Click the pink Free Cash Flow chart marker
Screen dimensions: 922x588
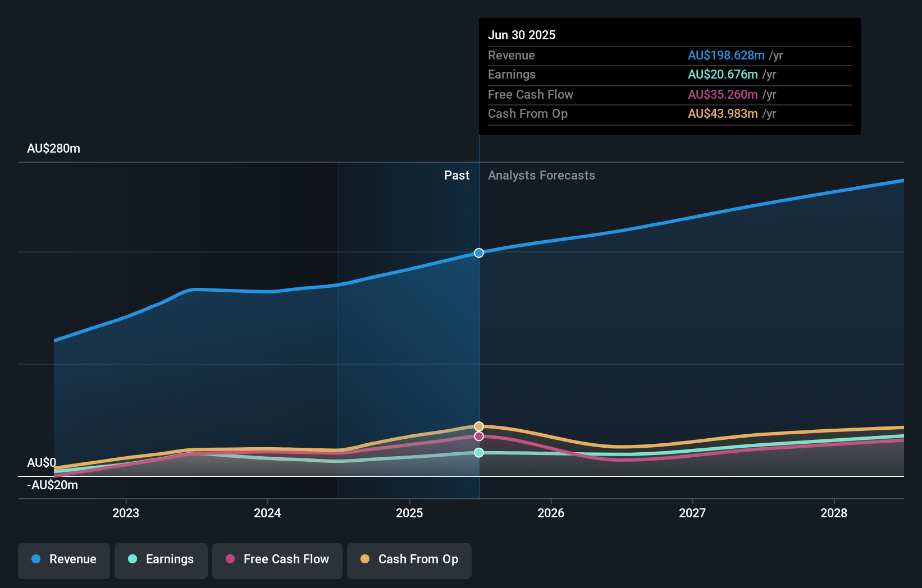point(478,436)
